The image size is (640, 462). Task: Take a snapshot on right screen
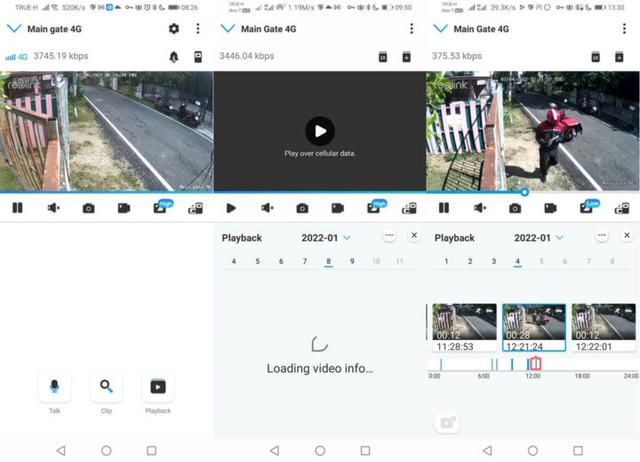tap(515, 209)
